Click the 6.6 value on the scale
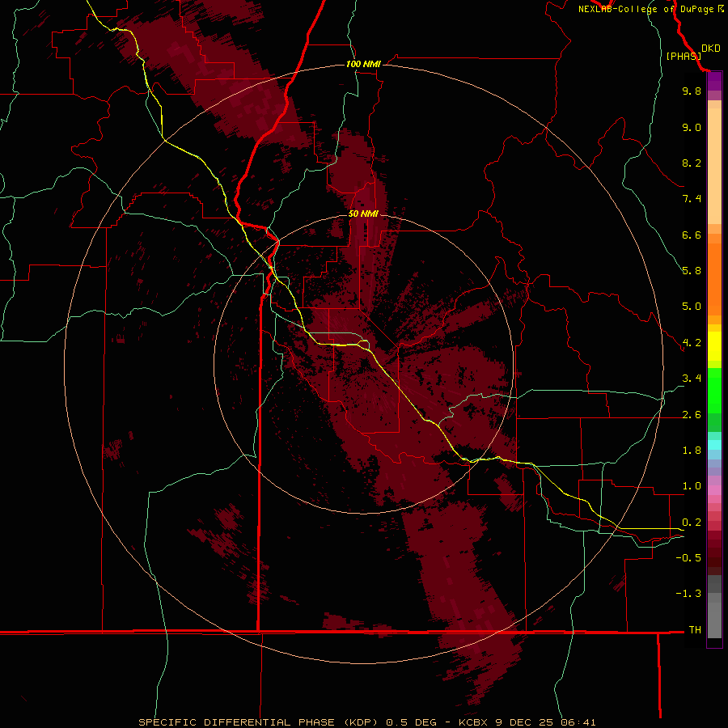The width and height of the screenshot is (728, 728). (x=692, y=235)
